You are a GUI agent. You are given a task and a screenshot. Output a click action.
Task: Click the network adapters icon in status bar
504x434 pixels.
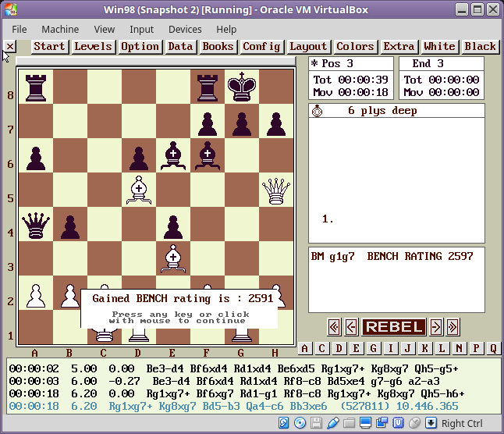click(382, 423)
